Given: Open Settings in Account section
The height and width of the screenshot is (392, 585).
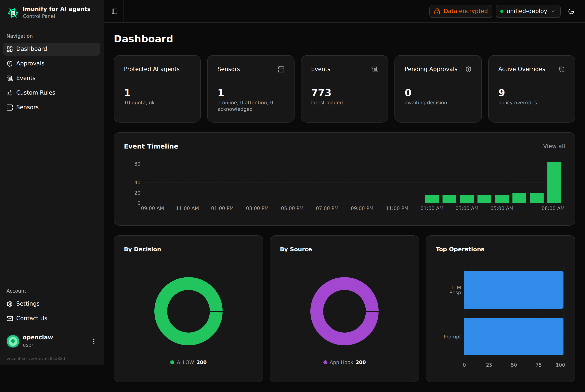Looking at the screenshot, I should [x=52, y=304].
